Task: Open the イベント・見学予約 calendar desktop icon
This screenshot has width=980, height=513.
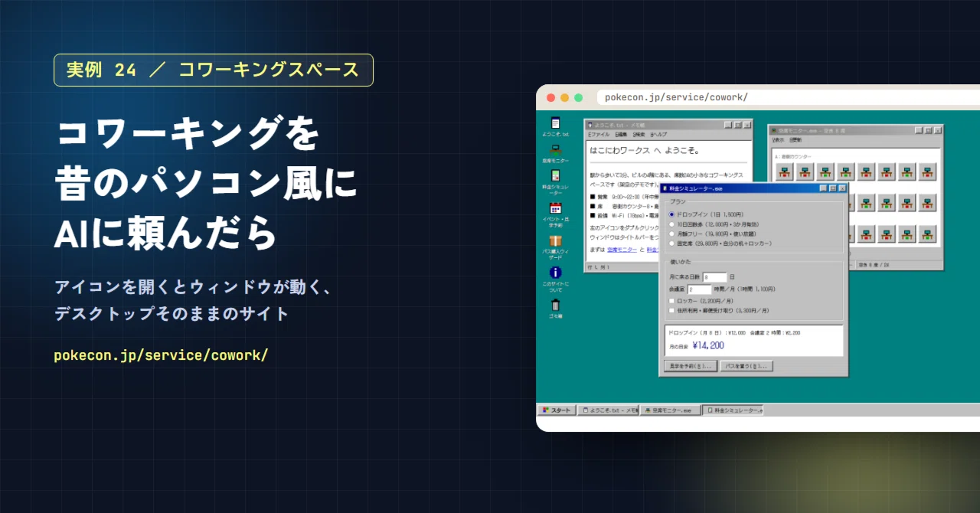Action: pyautogui.click(x=555, y=214)
